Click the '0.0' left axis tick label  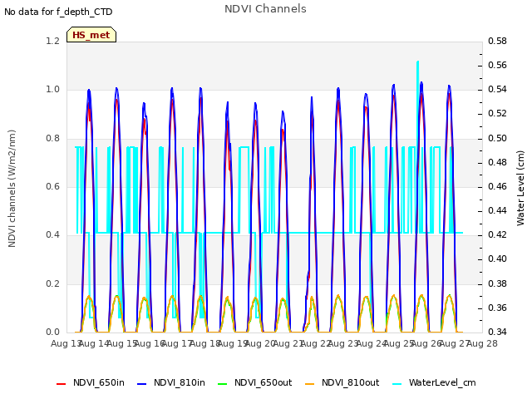tap(52, 332)
